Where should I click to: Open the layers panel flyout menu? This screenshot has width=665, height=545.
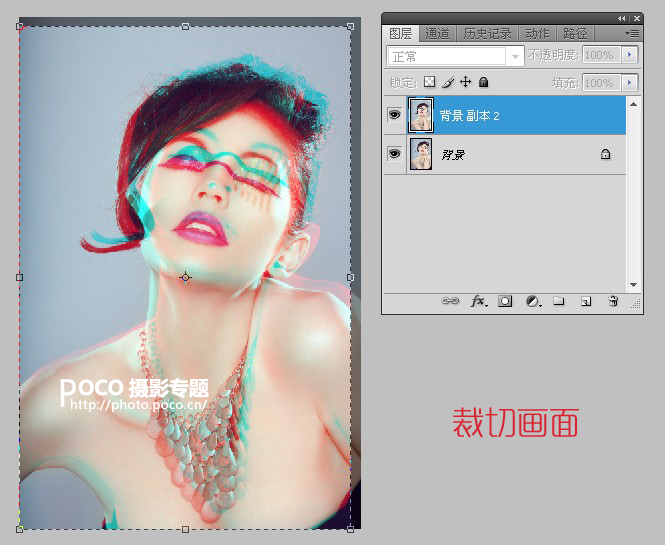632,33
